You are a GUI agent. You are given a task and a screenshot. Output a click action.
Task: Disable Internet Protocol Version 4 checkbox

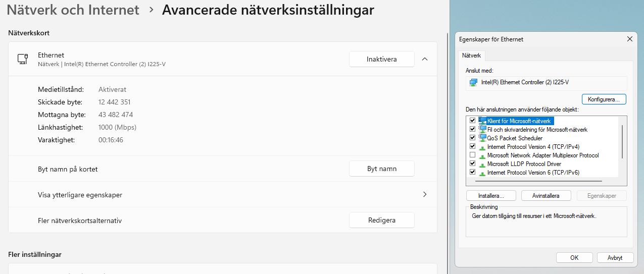(472, 146)
